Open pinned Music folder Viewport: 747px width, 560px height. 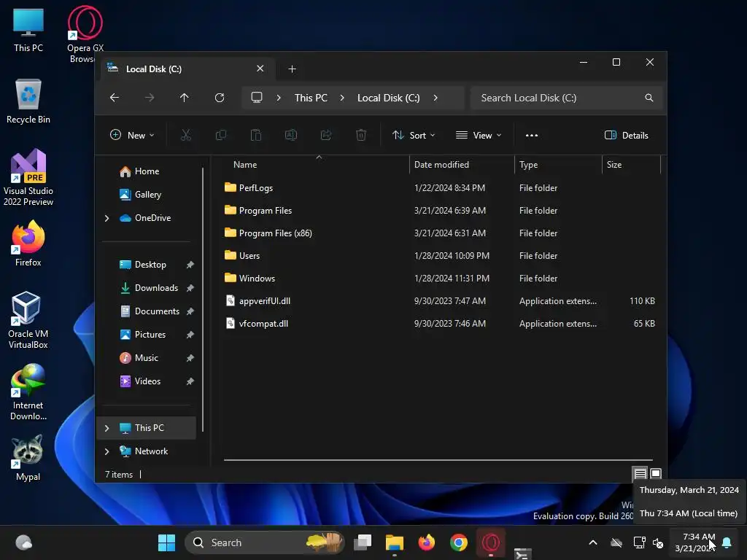(x=146, y=358)
